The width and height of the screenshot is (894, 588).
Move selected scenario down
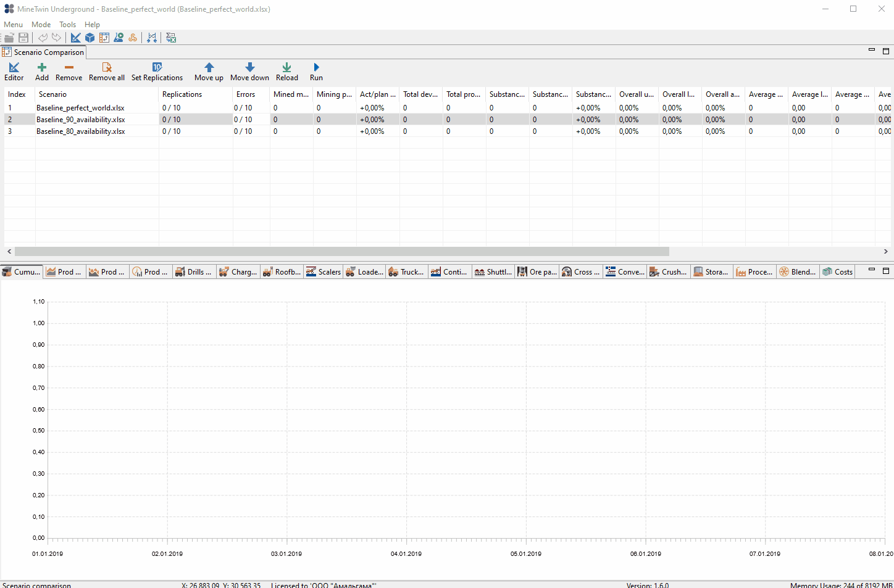tap(249, 72)
